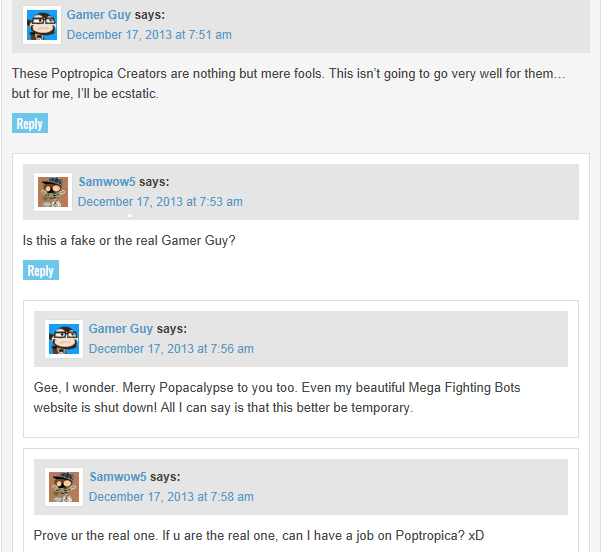This screenshot has width=603, height=552.
Task: Click Samwow5's avatar on the 7:53 am comment
Action: [53, 192]
